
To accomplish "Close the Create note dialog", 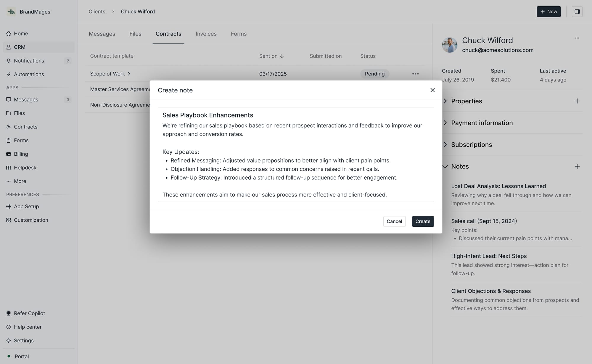I will pos(432,90).
